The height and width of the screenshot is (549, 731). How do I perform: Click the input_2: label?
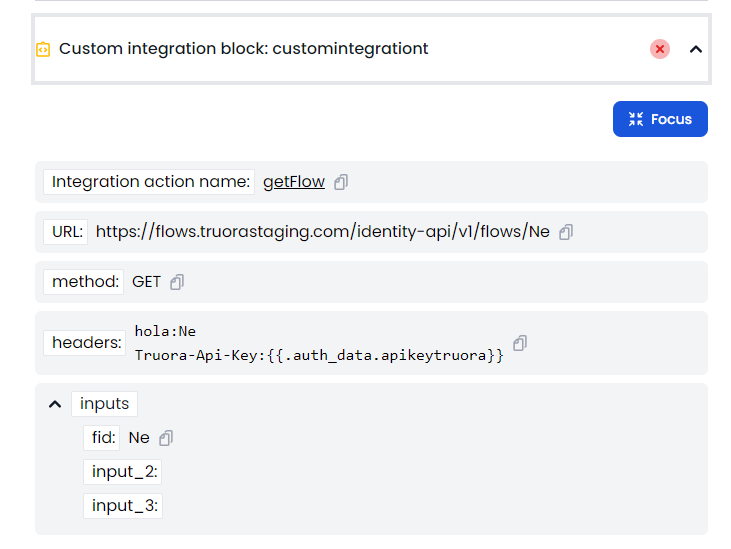pyautogui.click(x=123, y=472)
